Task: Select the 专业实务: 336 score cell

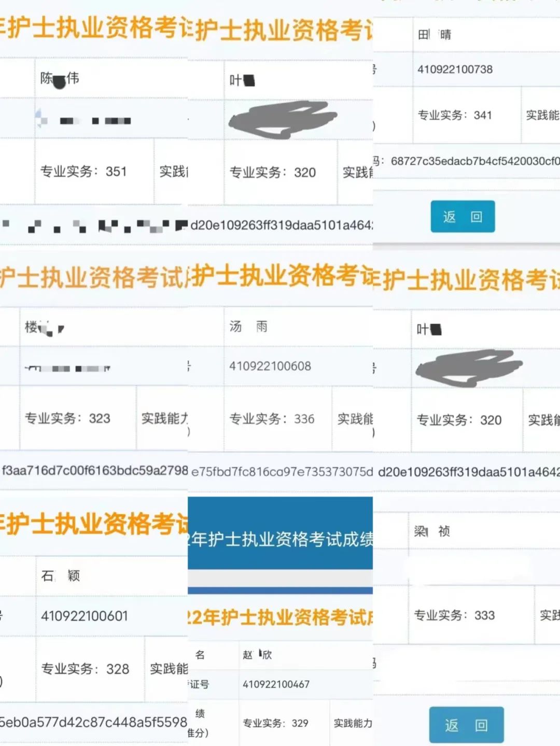Action: point(272,419)
